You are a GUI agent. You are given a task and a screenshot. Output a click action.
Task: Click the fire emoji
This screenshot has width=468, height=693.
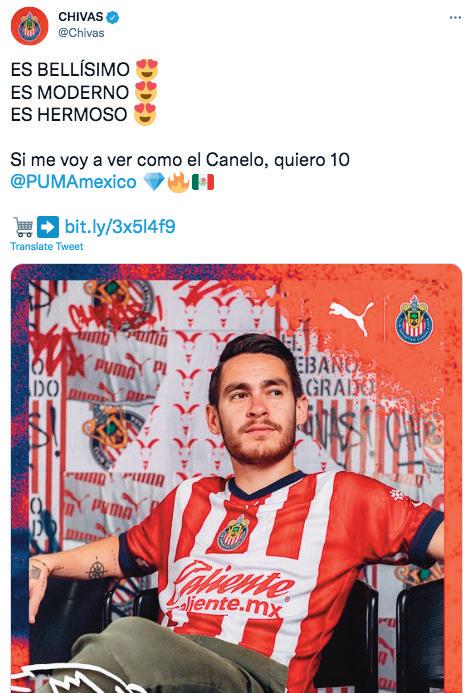(x=178, y=182)
